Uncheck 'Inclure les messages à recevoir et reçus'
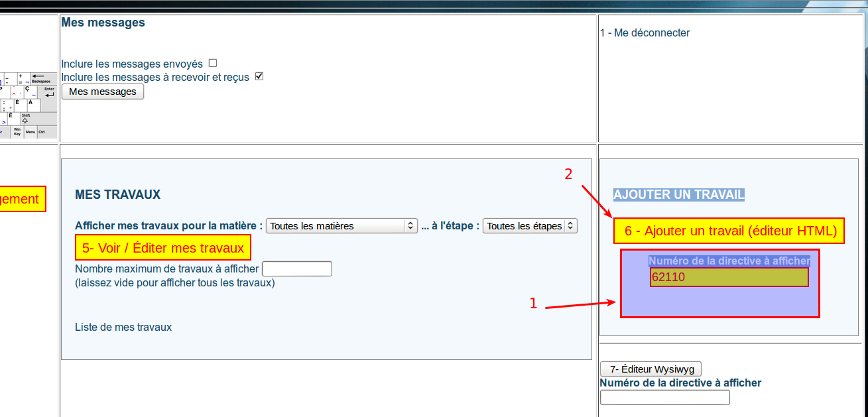 (259, 76)
